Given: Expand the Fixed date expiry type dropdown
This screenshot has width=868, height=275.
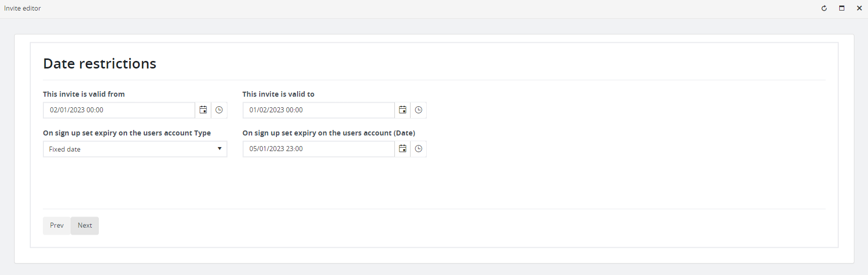Looking at the screenshot, I should tap(135, 149).
